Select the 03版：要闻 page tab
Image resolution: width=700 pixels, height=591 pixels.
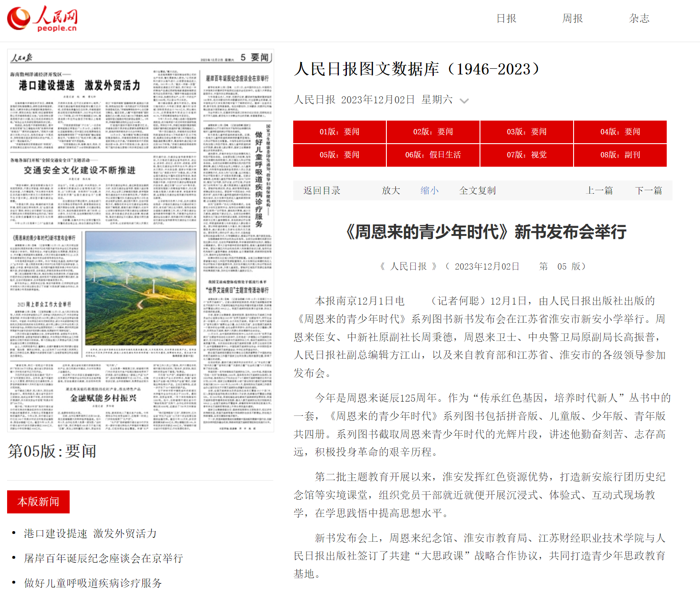tap(527, 132)
